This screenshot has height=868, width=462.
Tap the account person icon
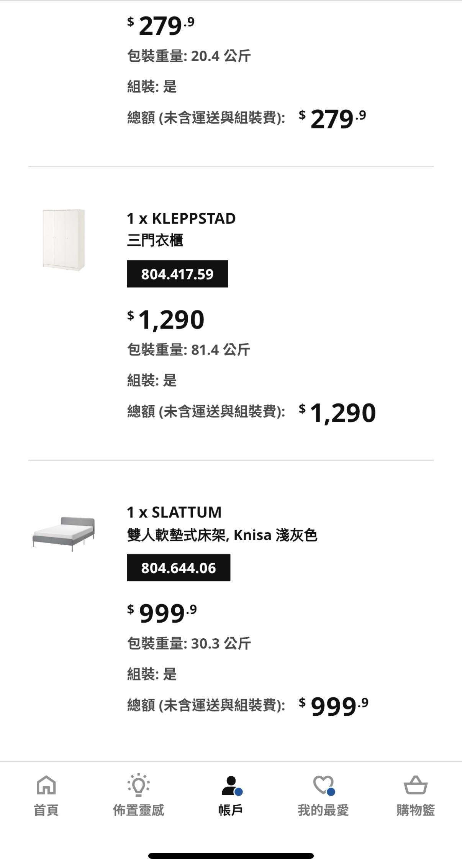(231, 784)
